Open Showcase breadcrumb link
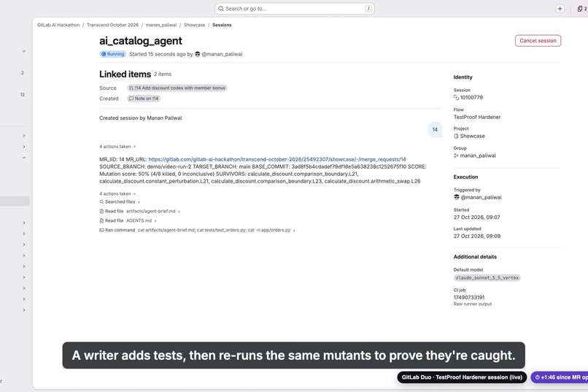This screenshot has height=392, width=588. pos(194,25)
